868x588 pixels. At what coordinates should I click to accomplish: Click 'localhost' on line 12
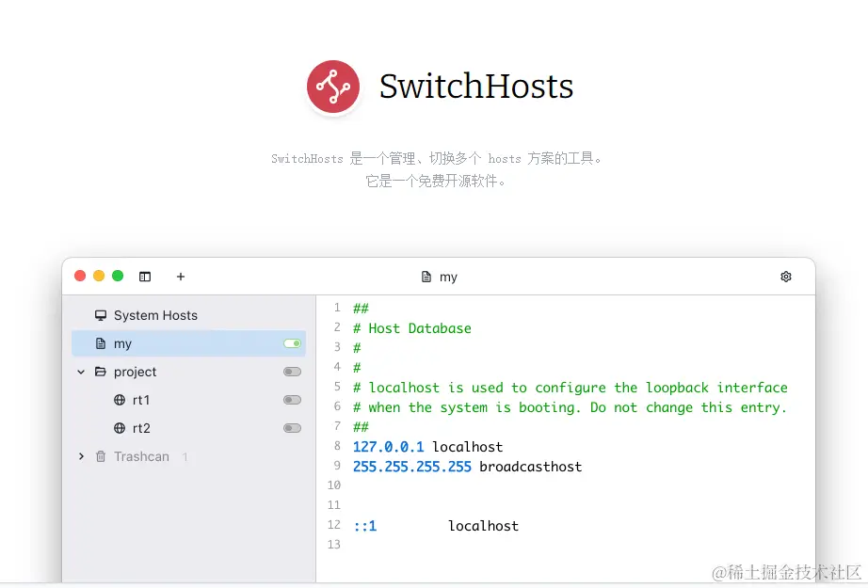[483, 526]
